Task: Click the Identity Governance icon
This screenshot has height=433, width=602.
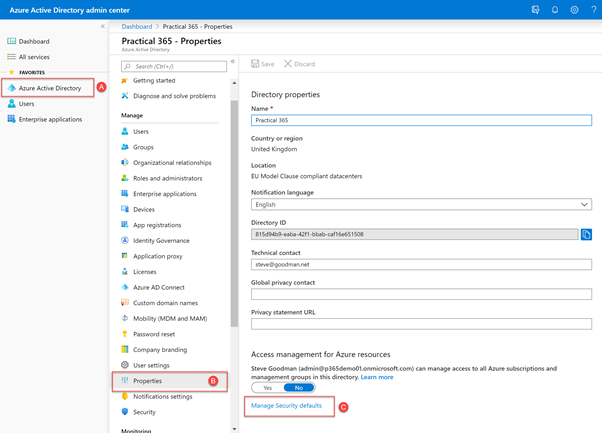Action: 125,240
